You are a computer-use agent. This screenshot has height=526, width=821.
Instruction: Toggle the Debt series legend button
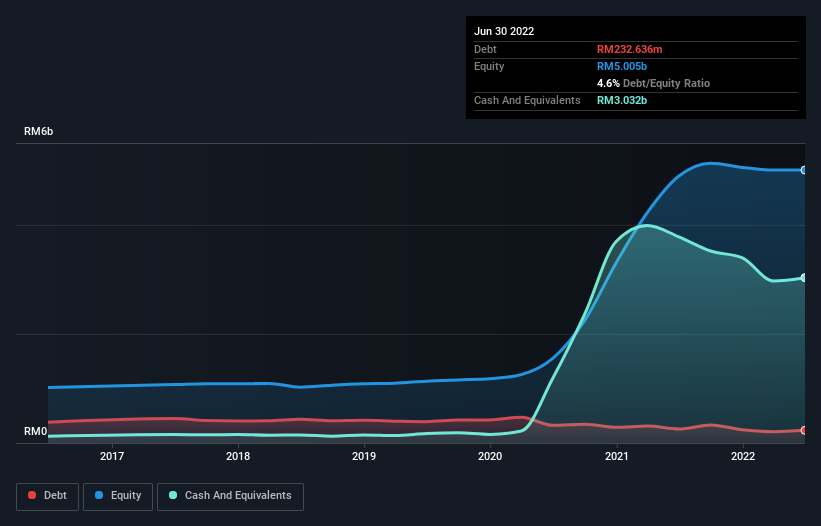click(47, 496)
